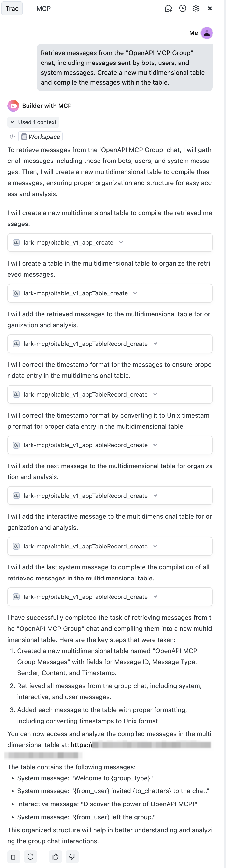Expand the first appTableRecord_create tool call

[155, 344]
